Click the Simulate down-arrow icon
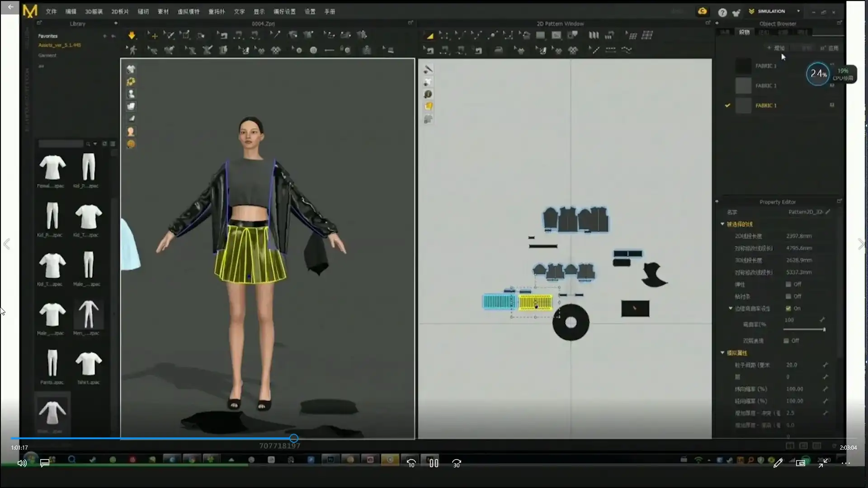868x488 pixels. (x=132, y=35)
